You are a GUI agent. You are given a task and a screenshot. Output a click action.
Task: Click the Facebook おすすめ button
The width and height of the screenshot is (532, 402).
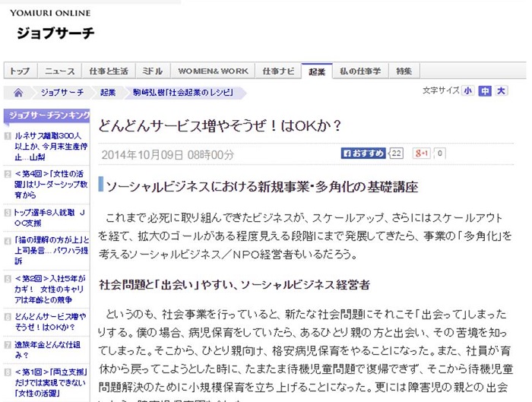(363, 154)
